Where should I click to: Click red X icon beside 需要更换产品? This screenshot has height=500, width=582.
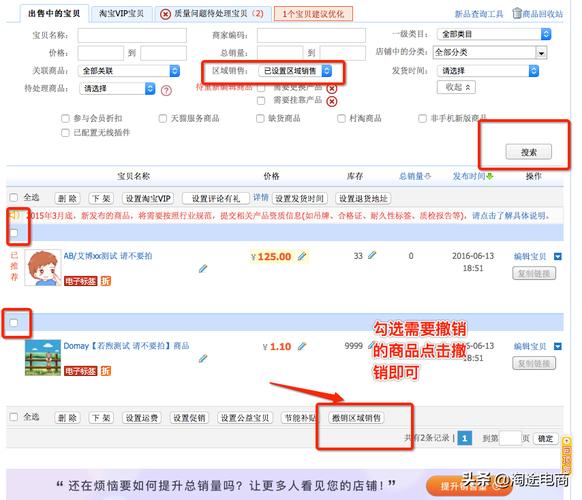(x=332, y=88)
